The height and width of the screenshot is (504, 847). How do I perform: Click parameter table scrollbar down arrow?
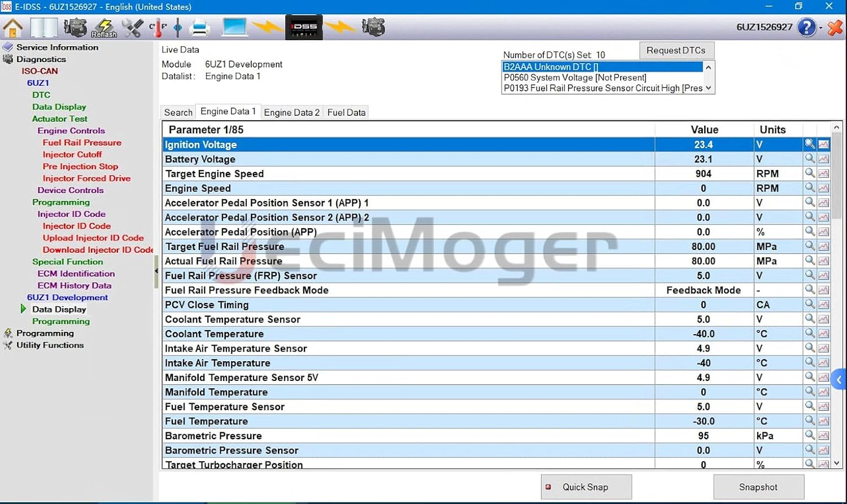click(x=837, y=463)
